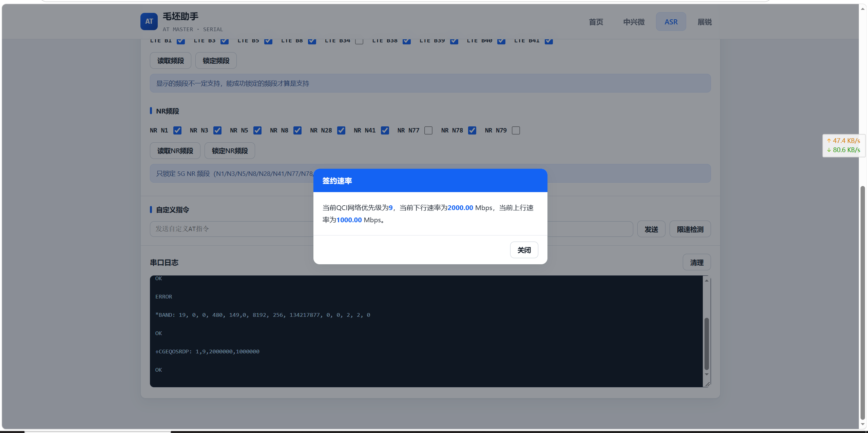Viewport: 868px width, 433px height.
Task: Select the ASR tab
Action: click(x=671, y=22)
